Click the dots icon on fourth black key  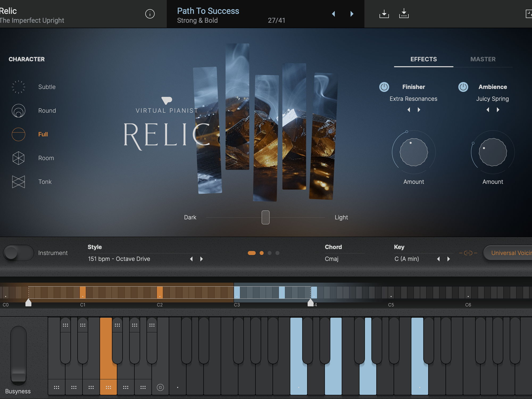[135, 325]
